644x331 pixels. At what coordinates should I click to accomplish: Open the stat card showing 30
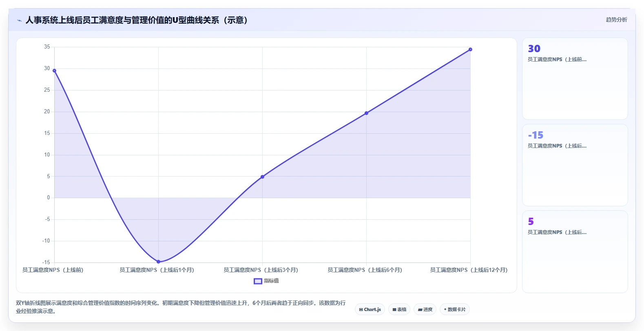click(x=575, y=79)
